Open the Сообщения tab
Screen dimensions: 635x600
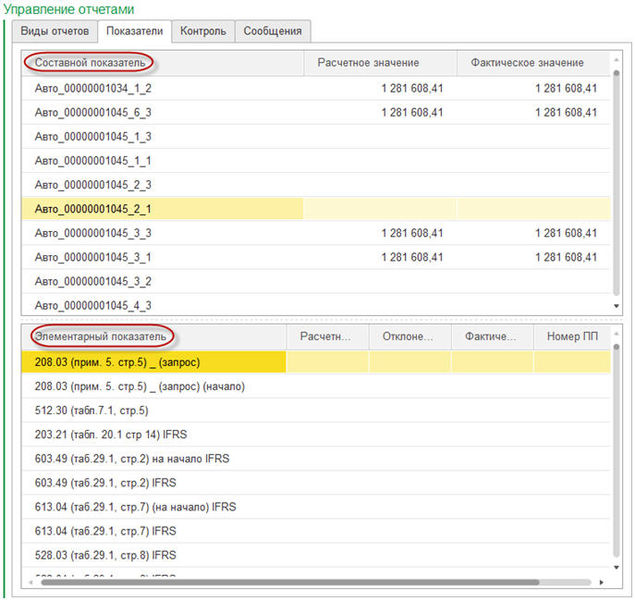pyautogui.click(x=272, y=31)
